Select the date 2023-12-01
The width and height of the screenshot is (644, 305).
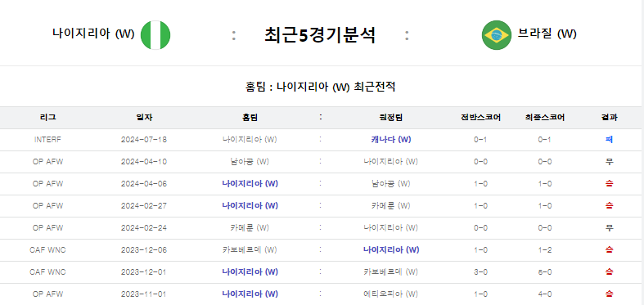tap(144, 272)
